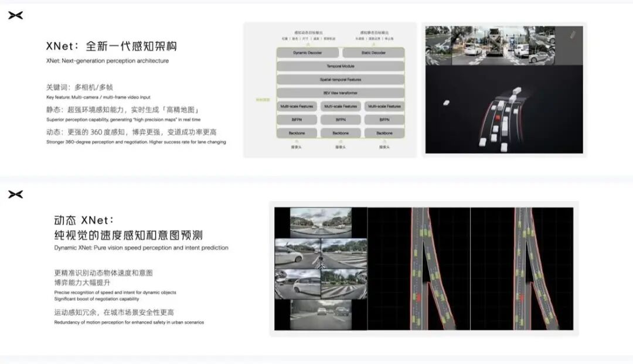Click the Static Decoder block in the diagram

tap(373, 53)
